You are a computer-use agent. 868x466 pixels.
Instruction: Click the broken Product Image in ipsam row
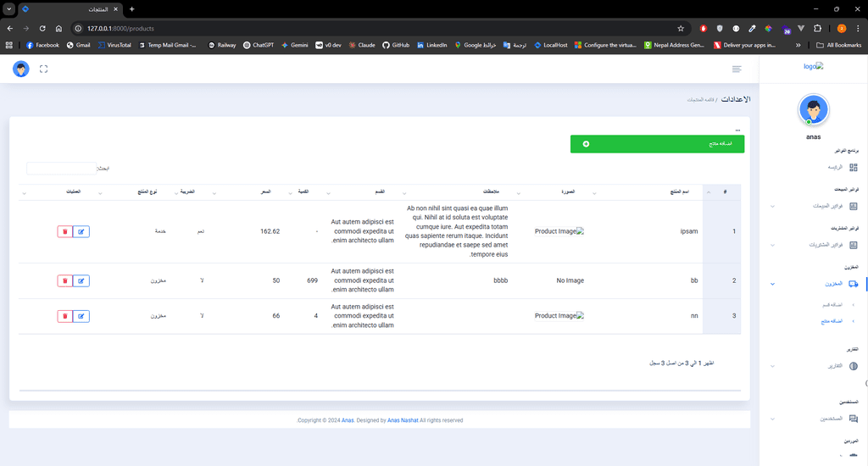[x=559, y=231]
